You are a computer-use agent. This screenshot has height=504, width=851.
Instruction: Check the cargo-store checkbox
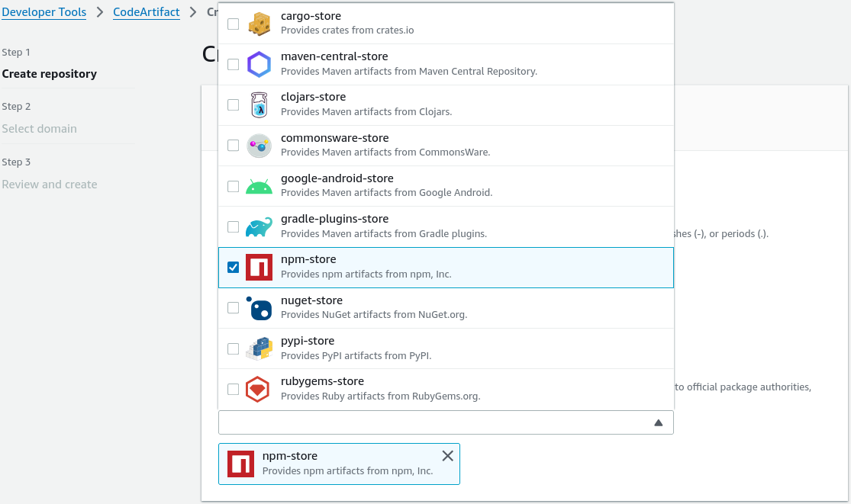point(233,24)
